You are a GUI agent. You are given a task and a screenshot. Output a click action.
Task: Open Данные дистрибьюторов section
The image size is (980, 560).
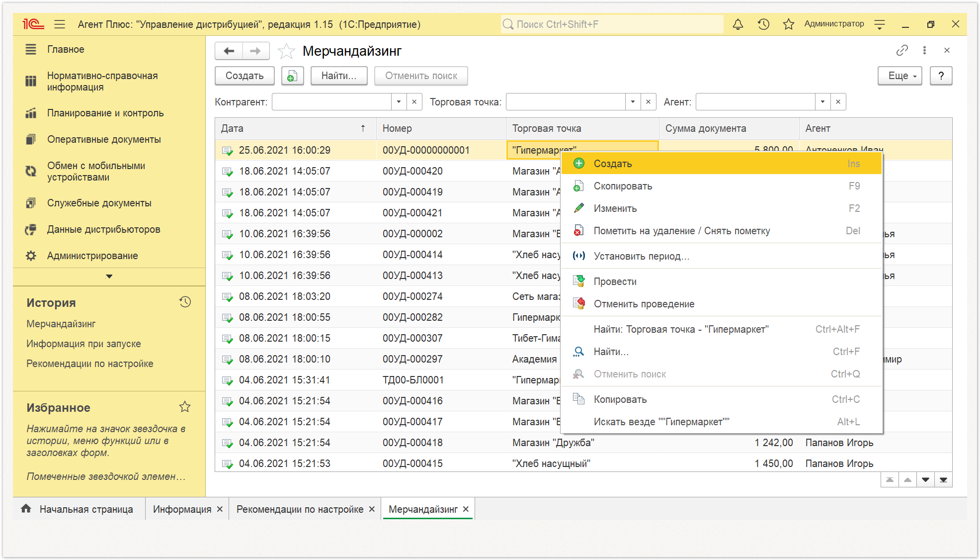[x=103, y=229]
